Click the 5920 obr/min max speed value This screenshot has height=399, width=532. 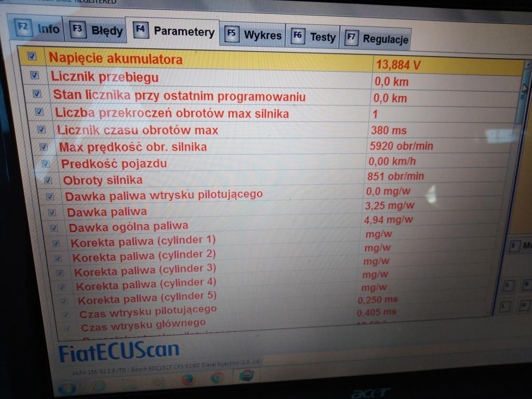click(x=402, y=146)
